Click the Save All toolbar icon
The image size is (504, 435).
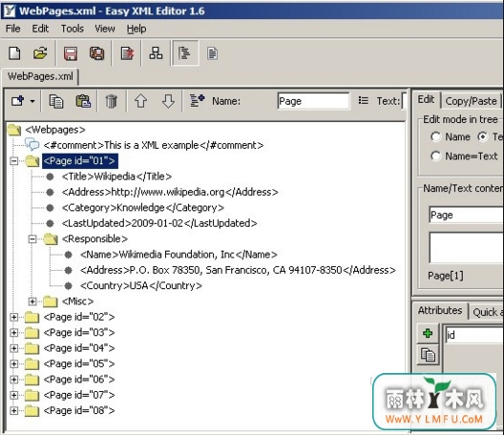coord(96,53)
